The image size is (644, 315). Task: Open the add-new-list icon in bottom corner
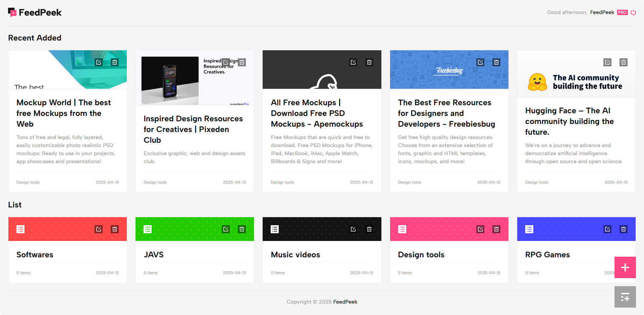(x=625, y=297)
